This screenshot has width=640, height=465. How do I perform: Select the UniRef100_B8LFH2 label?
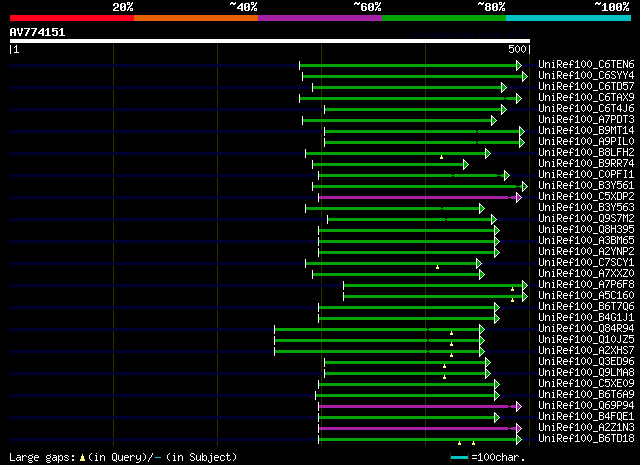(x=586, y=153)
